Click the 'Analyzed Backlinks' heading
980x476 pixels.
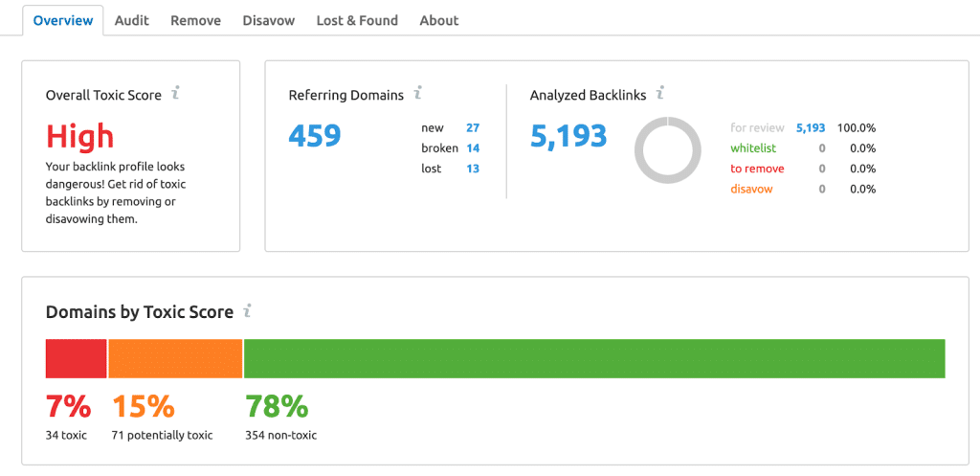pos(589,95)
